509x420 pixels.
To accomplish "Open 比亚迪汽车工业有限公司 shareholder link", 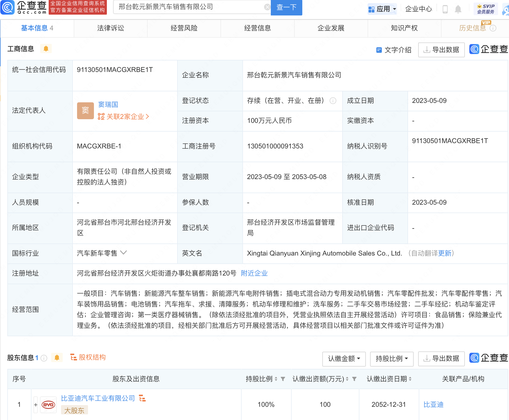I will click(98, 398).
